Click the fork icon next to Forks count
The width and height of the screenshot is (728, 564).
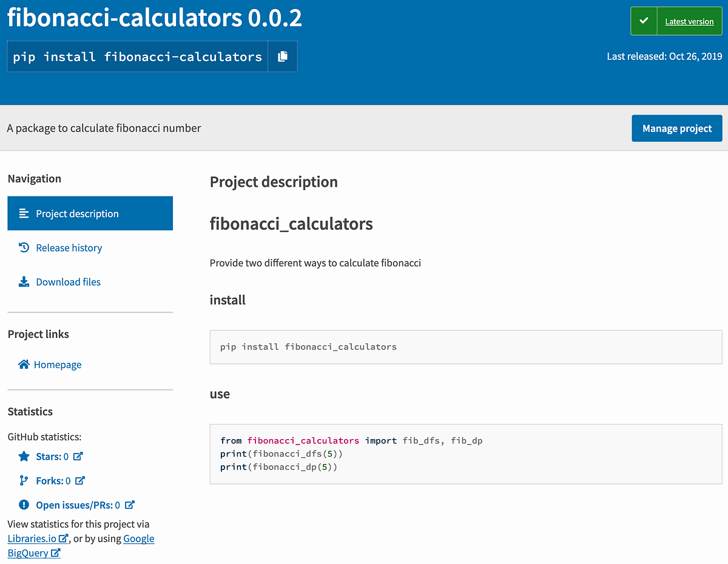click(x=23, y=480)
